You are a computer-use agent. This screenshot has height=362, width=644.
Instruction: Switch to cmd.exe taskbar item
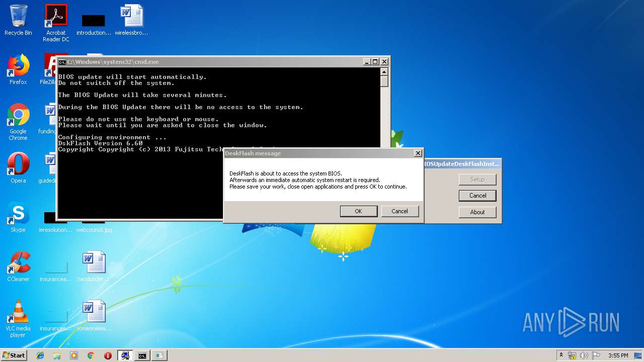[142, 355]
